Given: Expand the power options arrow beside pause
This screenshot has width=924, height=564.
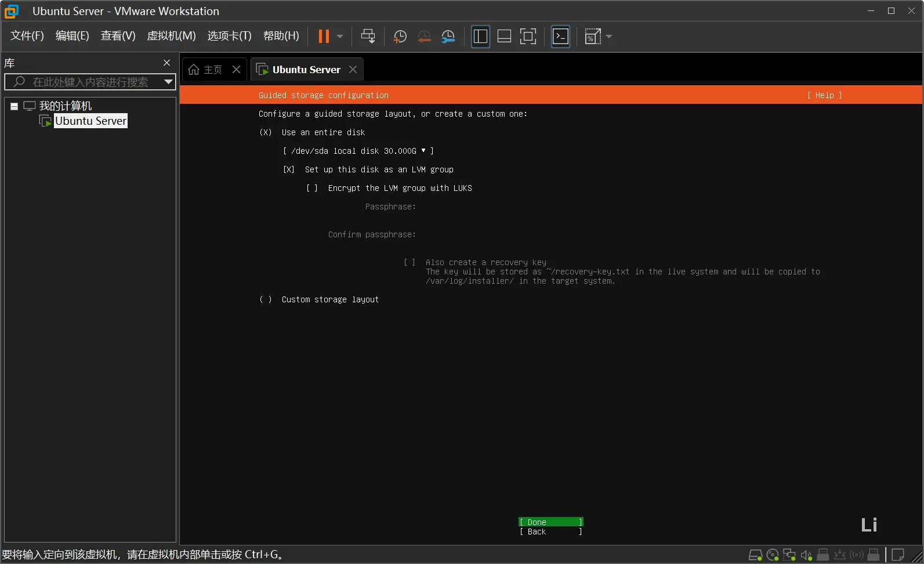Looking at the screenshot, I should 340,37.
